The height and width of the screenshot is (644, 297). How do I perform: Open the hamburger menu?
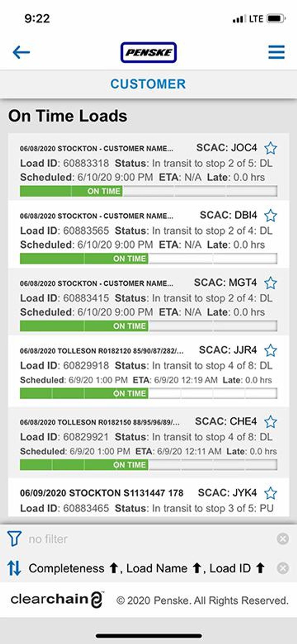pyautogui.click(x=276, y=52)
